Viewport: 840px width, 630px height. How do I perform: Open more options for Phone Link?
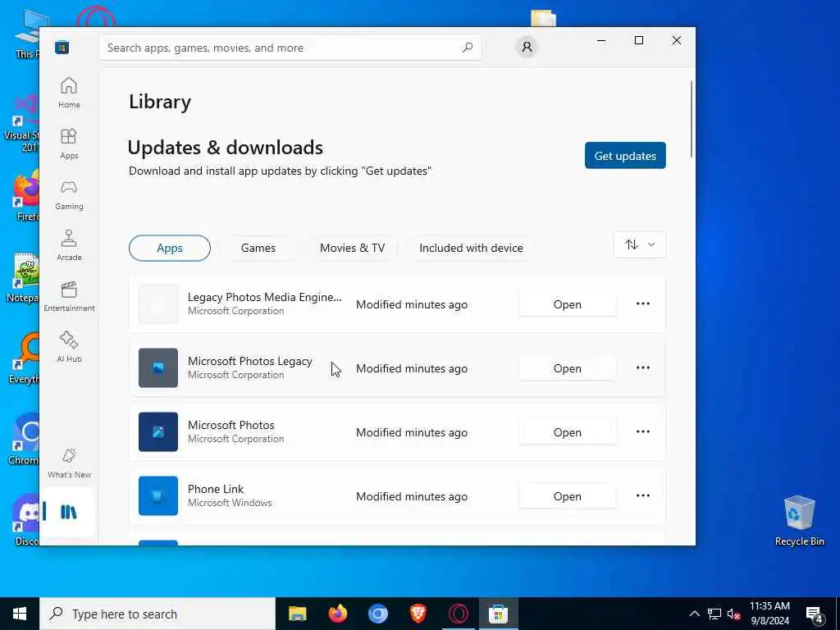pyautogui.click(x=643, y=496)
